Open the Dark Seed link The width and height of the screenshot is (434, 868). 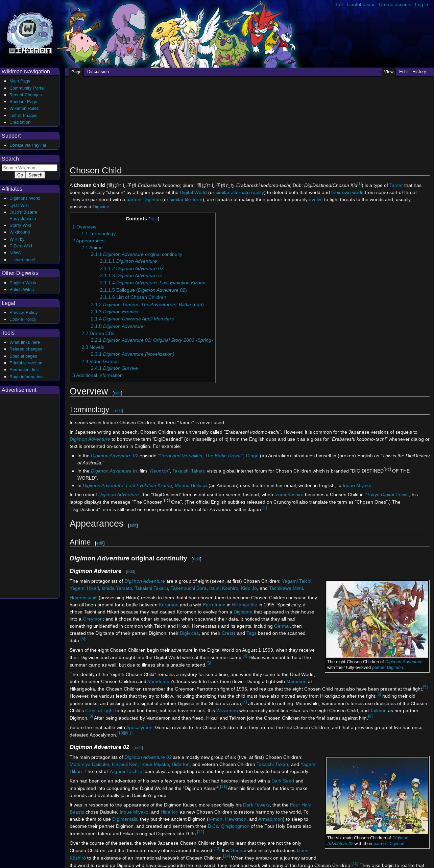(x=283, y=781)
